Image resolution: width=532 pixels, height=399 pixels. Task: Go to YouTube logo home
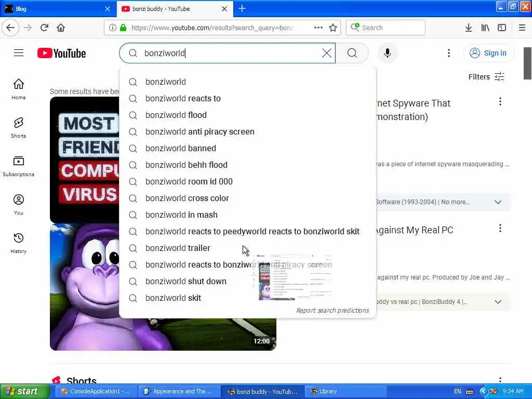pyautogui.click(x=61, y=54)
